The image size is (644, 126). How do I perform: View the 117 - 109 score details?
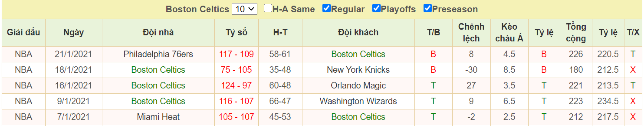[236, 54]
